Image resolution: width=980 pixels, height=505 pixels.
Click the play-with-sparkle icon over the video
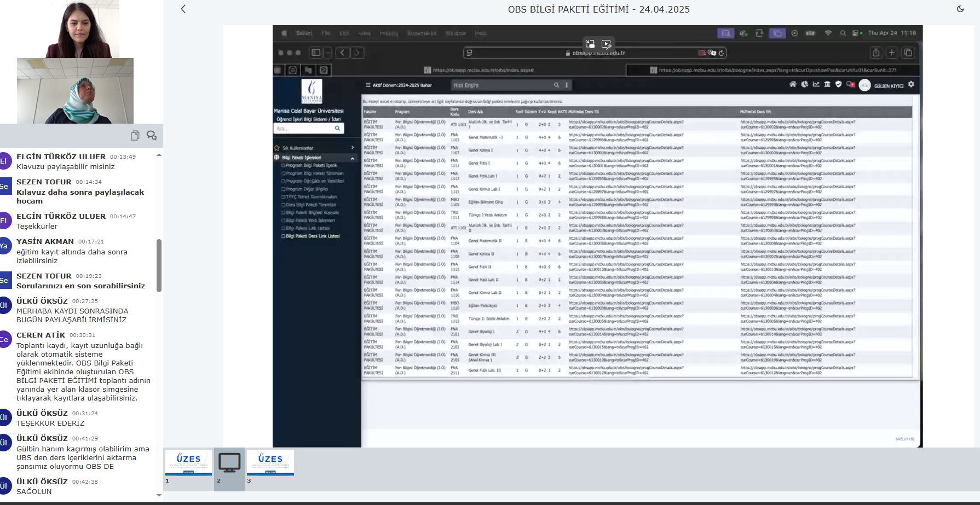(606, 44)
